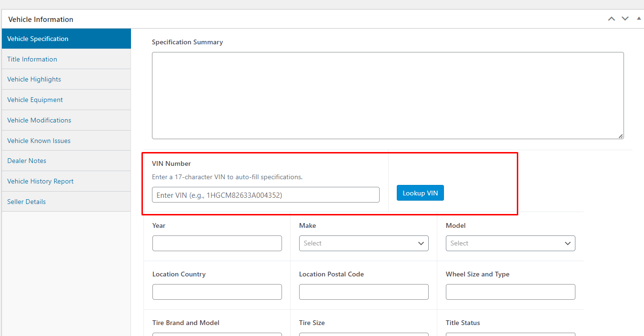This screenshot has width=644, height=336.
Task: Switch to Seller Details tab
Action: 66,202
